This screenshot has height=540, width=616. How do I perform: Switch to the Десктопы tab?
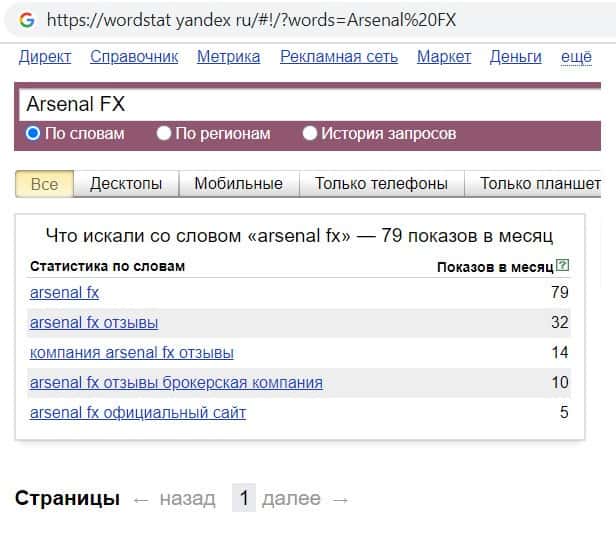pos(126,183)
